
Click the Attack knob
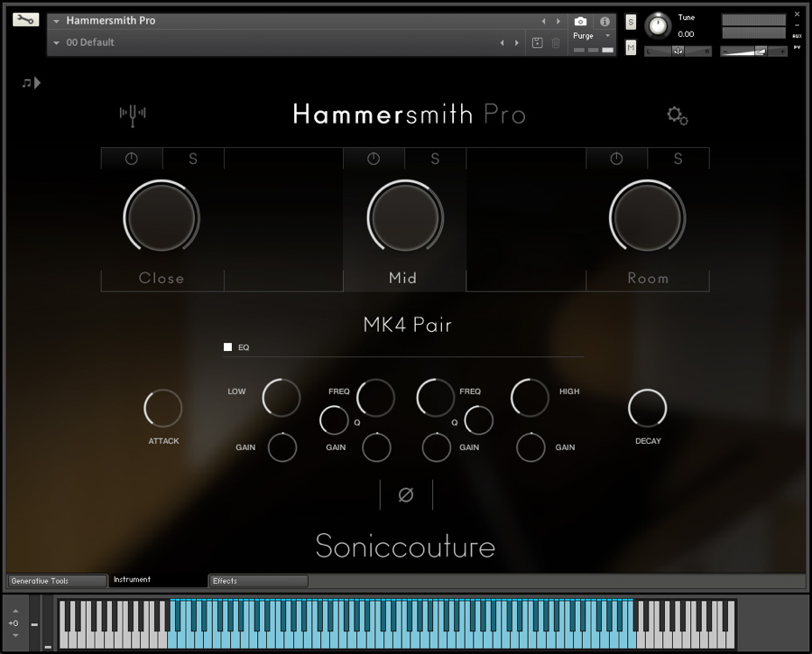(x=163, y=408)
